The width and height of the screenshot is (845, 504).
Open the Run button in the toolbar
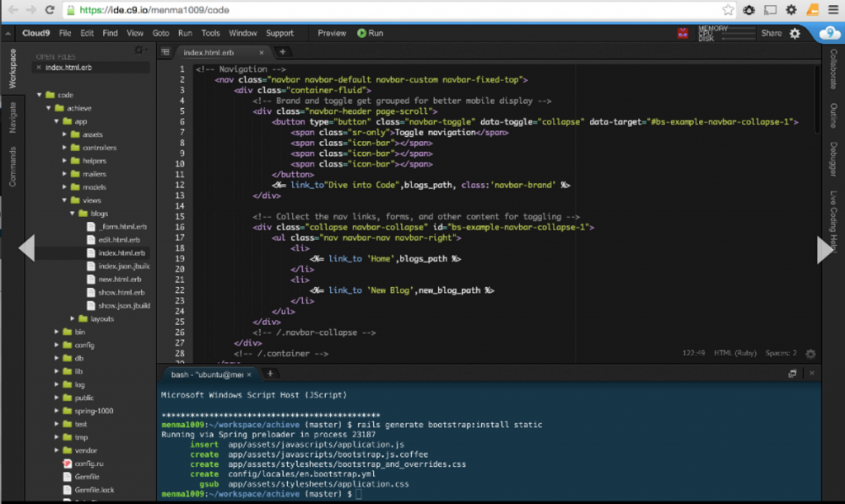point(370,33)
